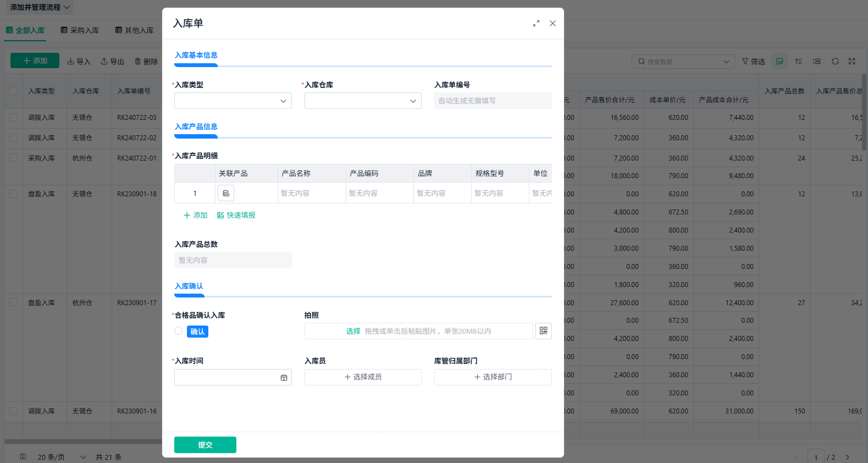
Task: Click the 选择 upload photo link
Action: (x=353, y=331)
